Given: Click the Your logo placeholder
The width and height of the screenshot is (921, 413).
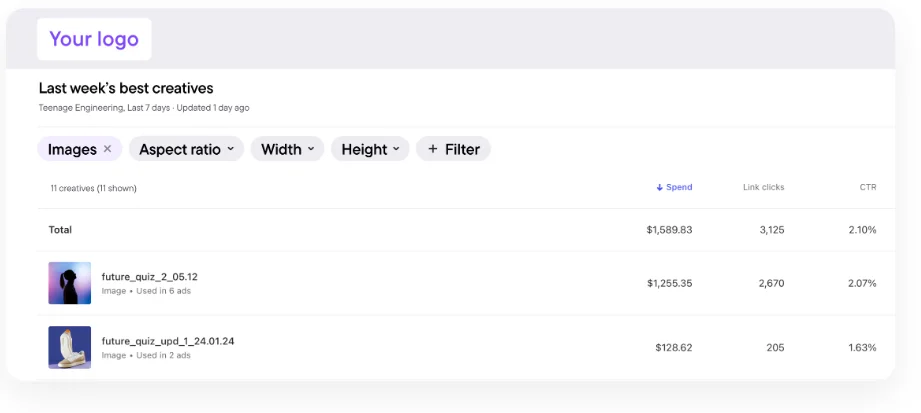Looking at the screenshot, I should pos(94,39).
